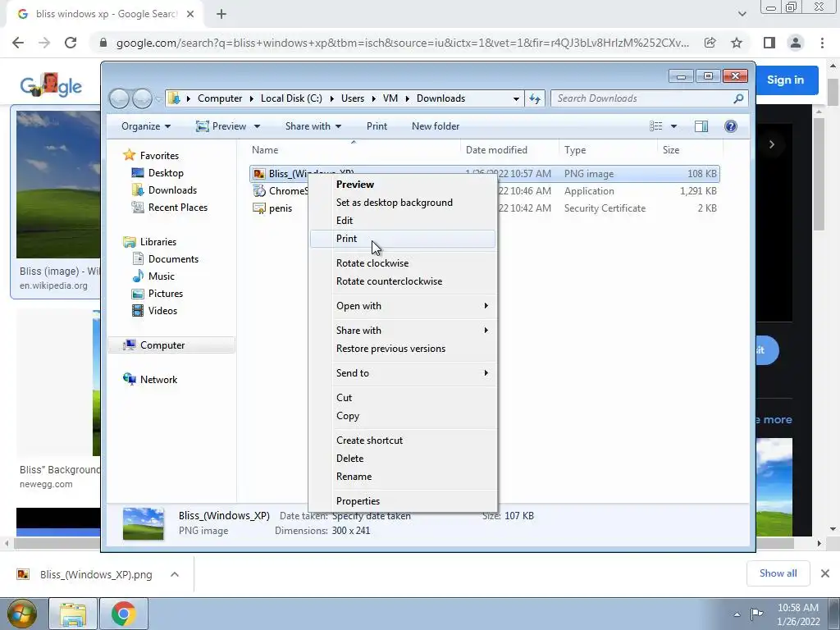840x630 pixels.
Task: Close the bliss windows xp tab
Action: tap(190, 14)
